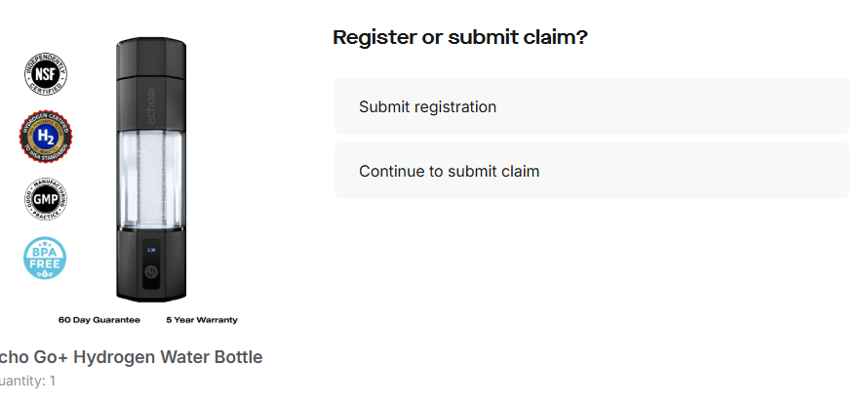
Task: Click the clear water chamber of the bottle
Action: [151, 180]
